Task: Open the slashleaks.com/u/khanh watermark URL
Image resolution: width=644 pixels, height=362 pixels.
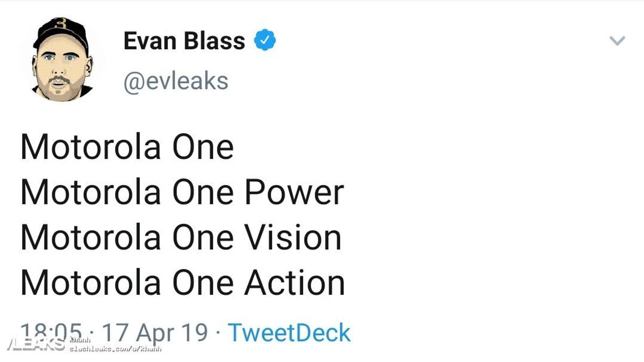Action: point(115,349)
